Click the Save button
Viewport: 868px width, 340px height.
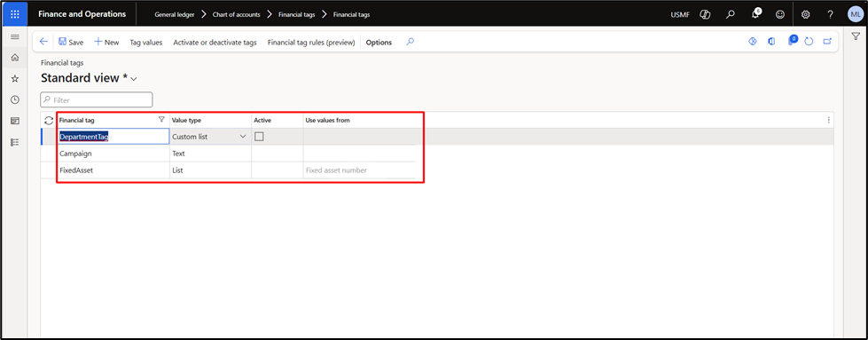coord(71,42)
